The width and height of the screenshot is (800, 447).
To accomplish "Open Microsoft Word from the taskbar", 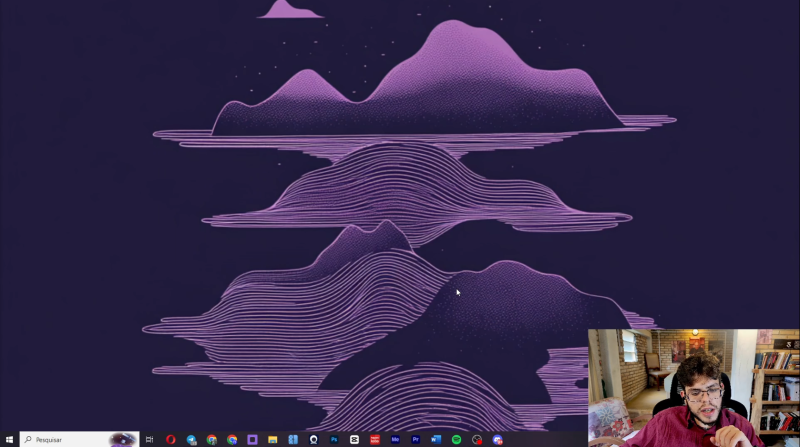I will click(x=436, y=439).
